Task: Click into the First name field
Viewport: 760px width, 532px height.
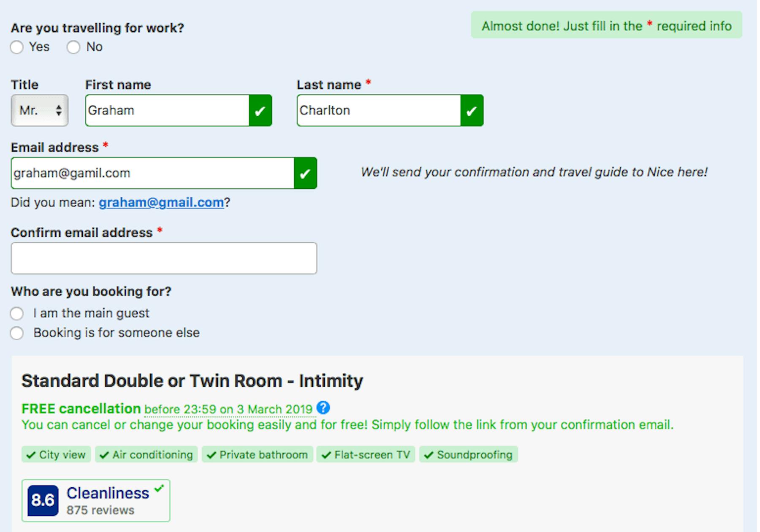Action: click(x=167, y=111)
